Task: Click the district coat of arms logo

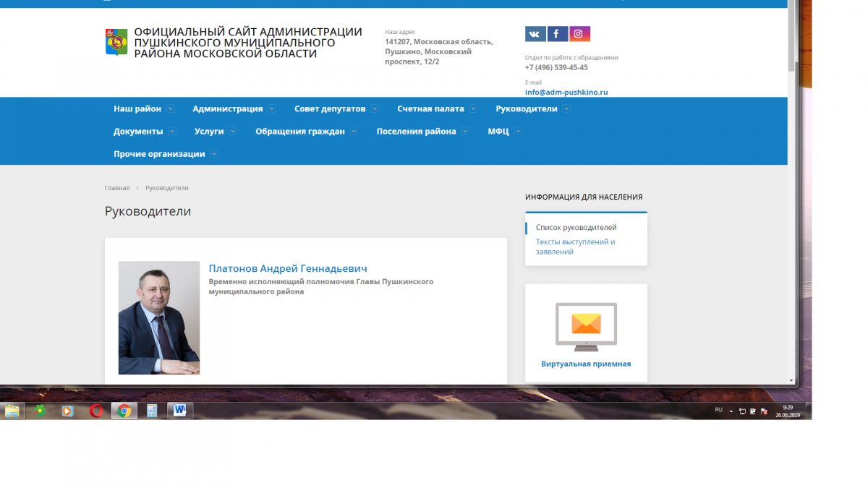Action: tap(116, 43)
